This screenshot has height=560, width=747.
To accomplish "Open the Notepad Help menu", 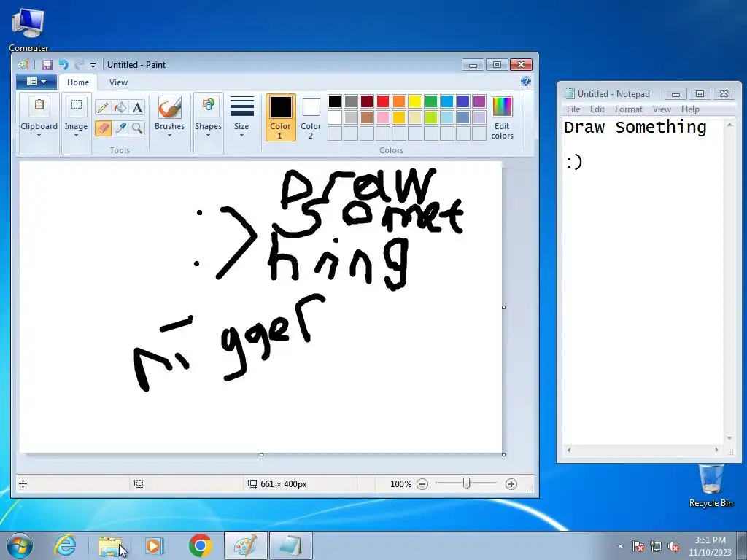I will 690,109.
